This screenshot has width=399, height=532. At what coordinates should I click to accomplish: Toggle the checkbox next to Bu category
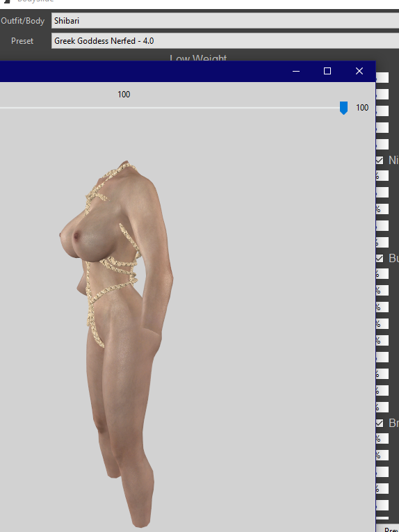click(380, 259)
